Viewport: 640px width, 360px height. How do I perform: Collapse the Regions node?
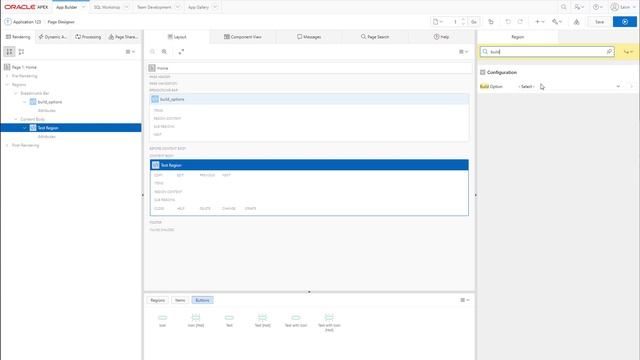(7, 84)
